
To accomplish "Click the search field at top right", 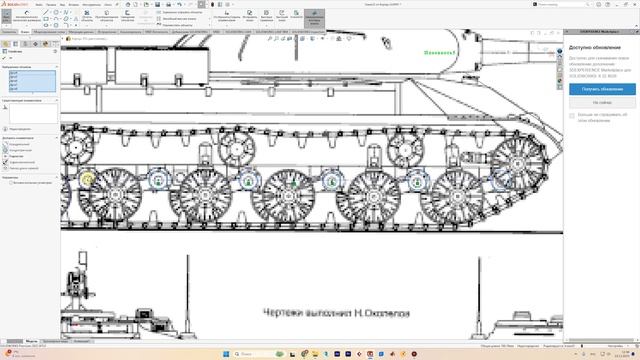I will point(561,4).
